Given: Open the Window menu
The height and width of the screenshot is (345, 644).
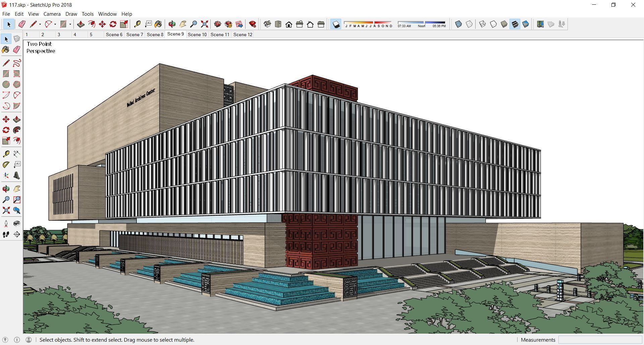Looking at the screenshot, I should (107, 14).
